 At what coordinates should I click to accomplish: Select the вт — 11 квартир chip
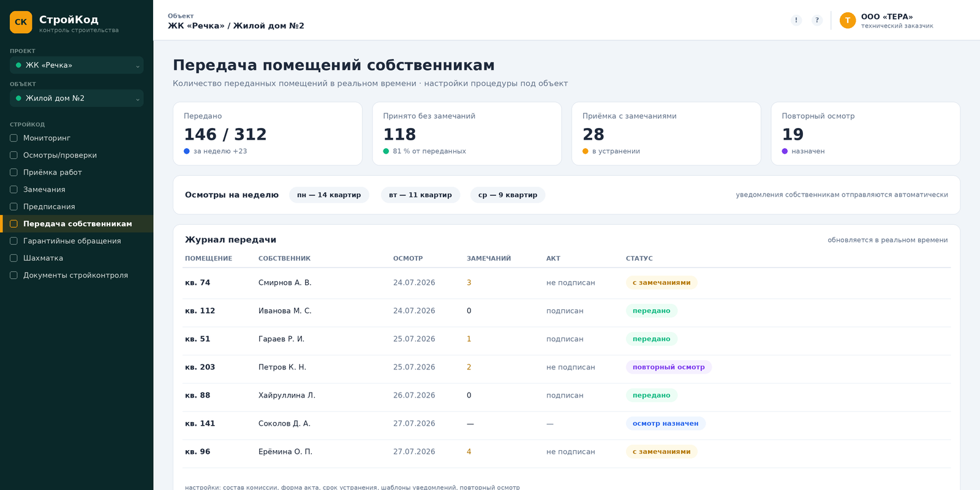420,195
